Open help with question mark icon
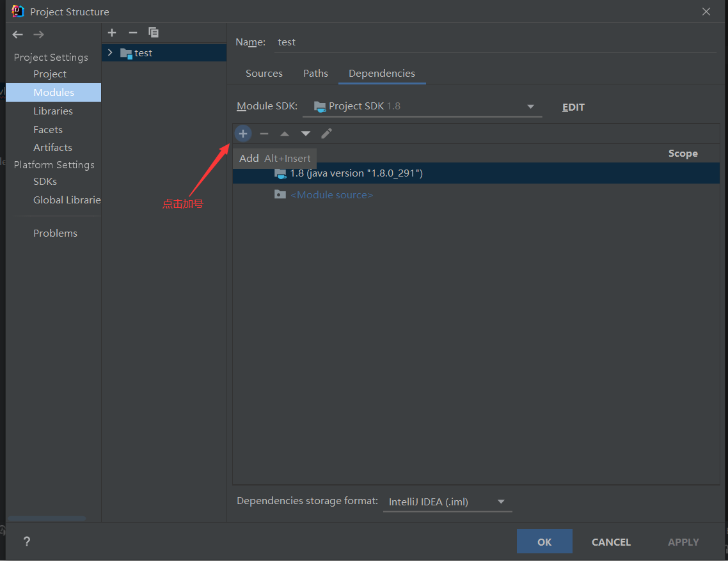The height and width of the screenshot is (561, 728). point(27,542)
